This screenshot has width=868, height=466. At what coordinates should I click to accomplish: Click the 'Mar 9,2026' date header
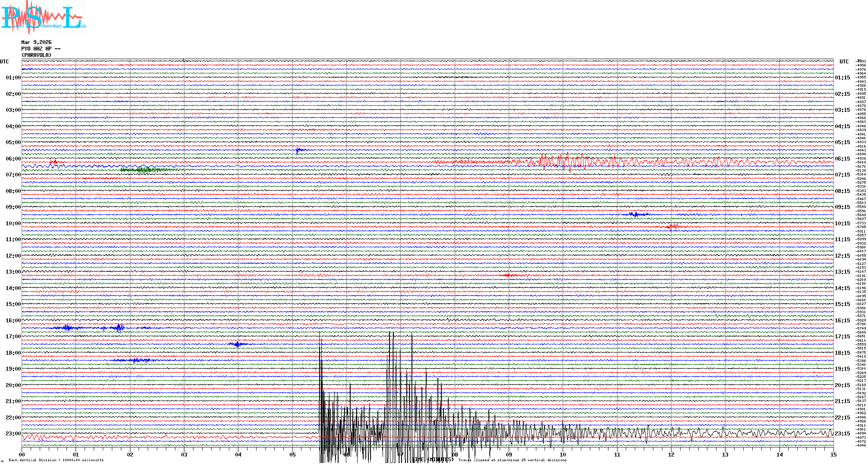(36, 42)
